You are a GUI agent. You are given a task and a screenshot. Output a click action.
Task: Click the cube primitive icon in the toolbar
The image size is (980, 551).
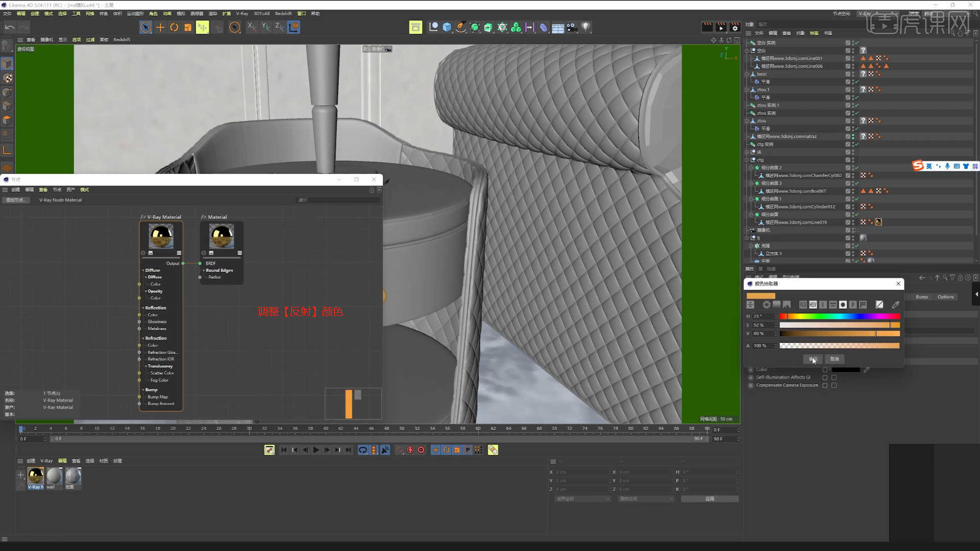(x=447, y=27)
